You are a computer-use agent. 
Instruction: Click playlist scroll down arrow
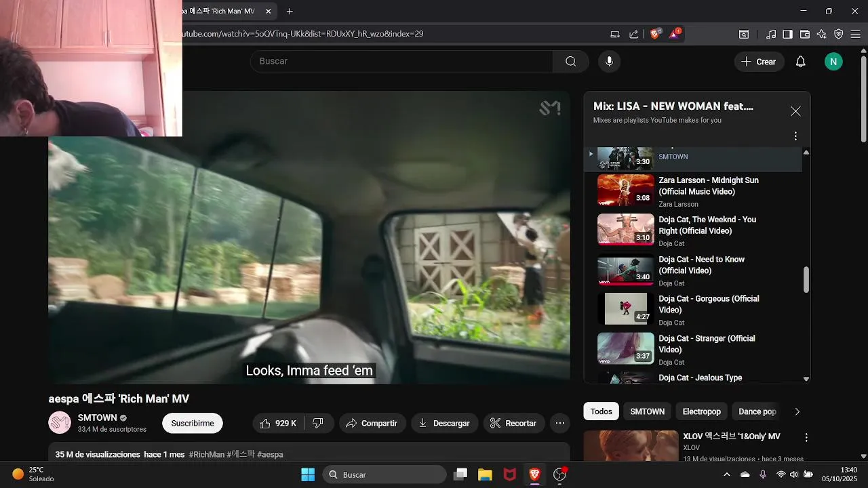coord(806,379)
